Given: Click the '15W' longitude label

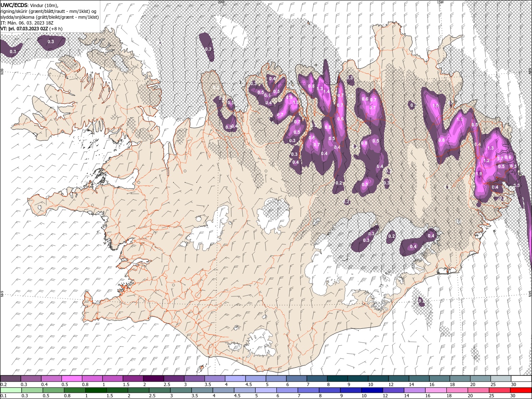Looking at the screenshot, I should [440, 2].
